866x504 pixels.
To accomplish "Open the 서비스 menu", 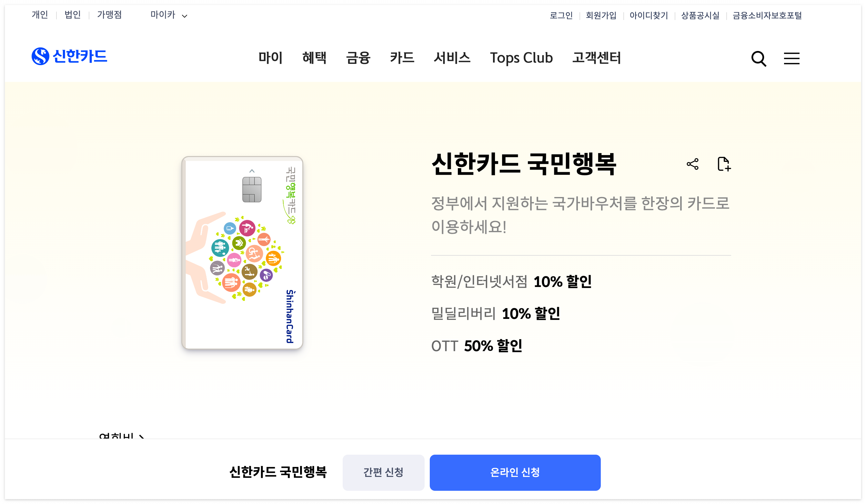I will (x=453, y=58).
